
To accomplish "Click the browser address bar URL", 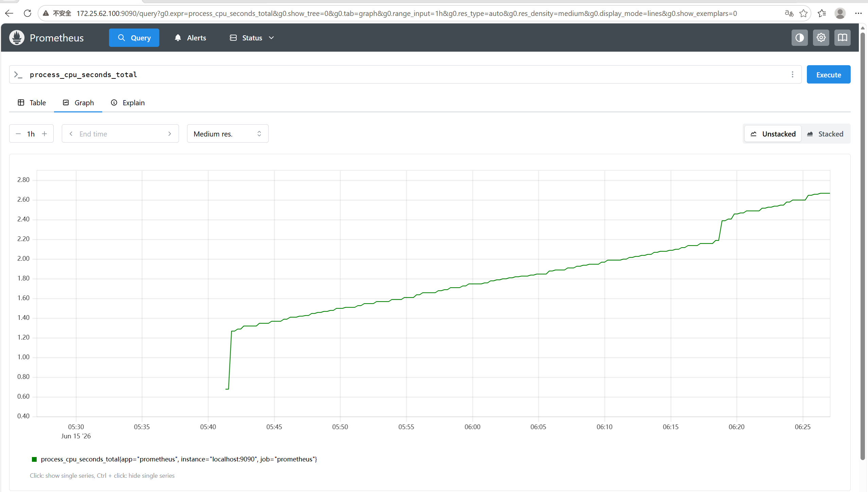I will click(407, 13).
